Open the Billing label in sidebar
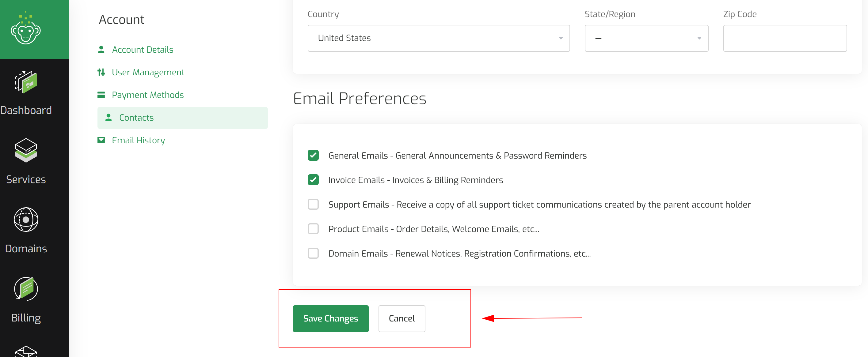This screenshot has height=357, width=868. [x=26, y=318]
